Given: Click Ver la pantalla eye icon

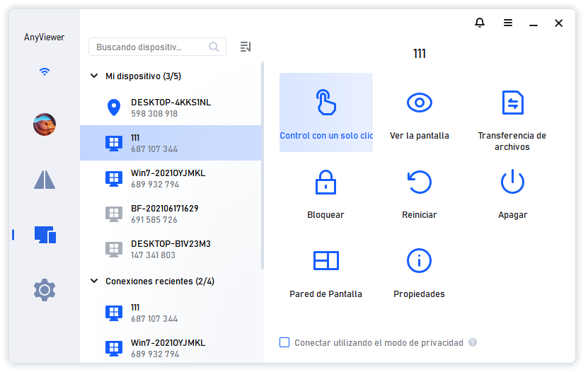Looking at the screenshot, I should click(x=420, y=103).
